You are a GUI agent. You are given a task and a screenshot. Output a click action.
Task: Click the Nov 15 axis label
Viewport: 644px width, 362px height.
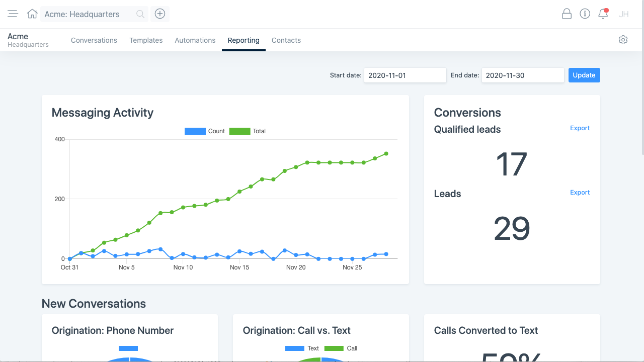239,267
